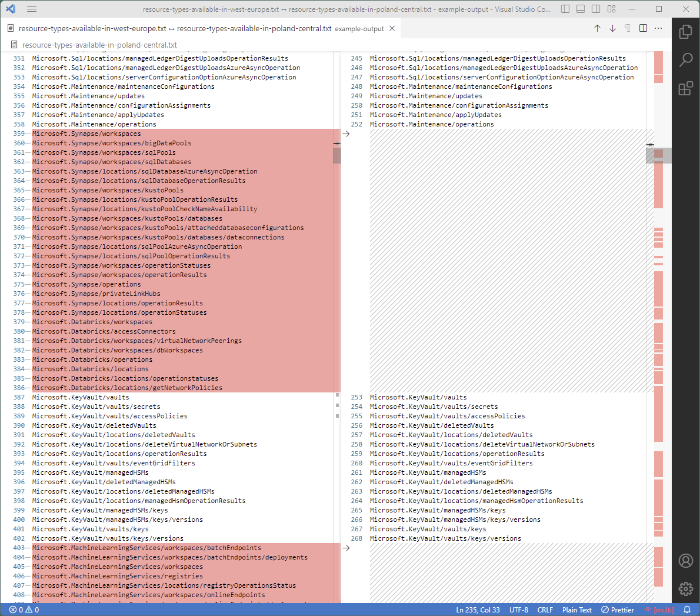This screenshot has height=616, width=700.
Task: Open notifications bell icon
Action: [x=687, y=610]
